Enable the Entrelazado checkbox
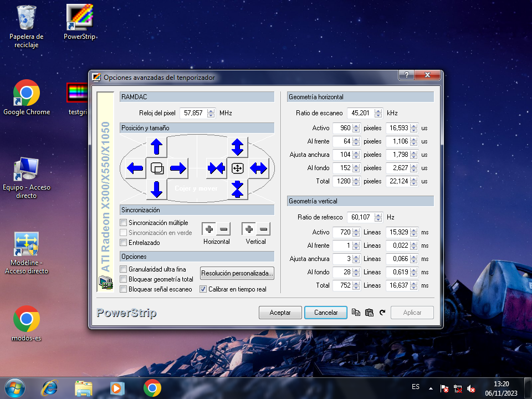Image resolution: width=532 pixels, height=399 pixels. tap(124, 243)
